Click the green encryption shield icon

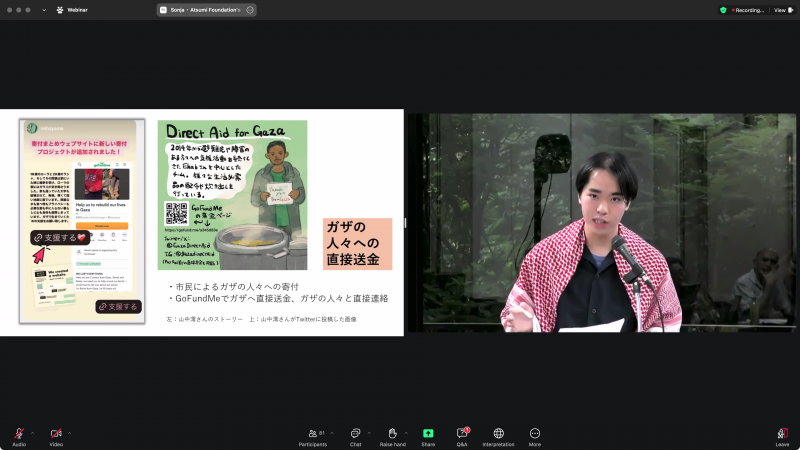tap(723, 10)
